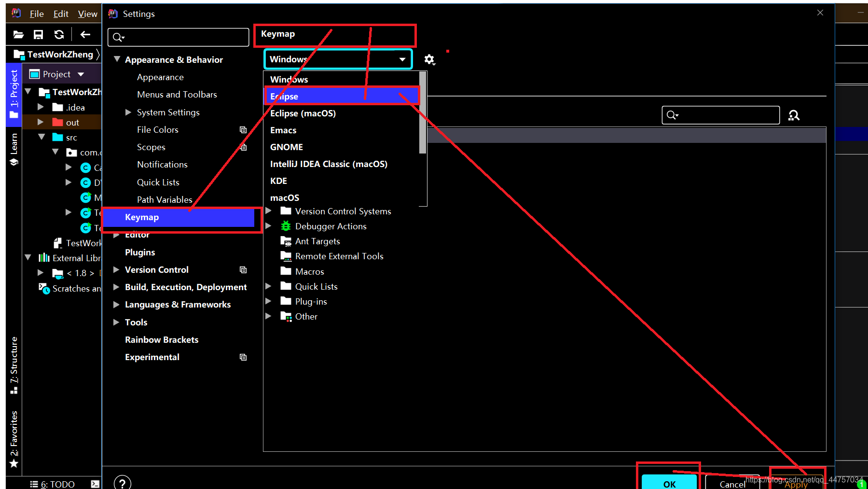Open the View menu

click(87, 14)
